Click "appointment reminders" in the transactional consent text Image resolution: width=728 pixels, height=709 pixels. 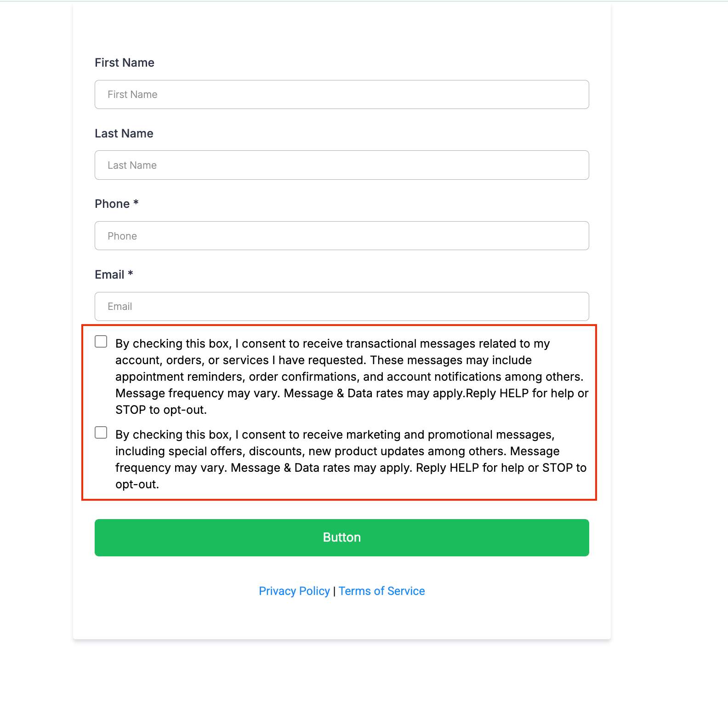[180, 377]
